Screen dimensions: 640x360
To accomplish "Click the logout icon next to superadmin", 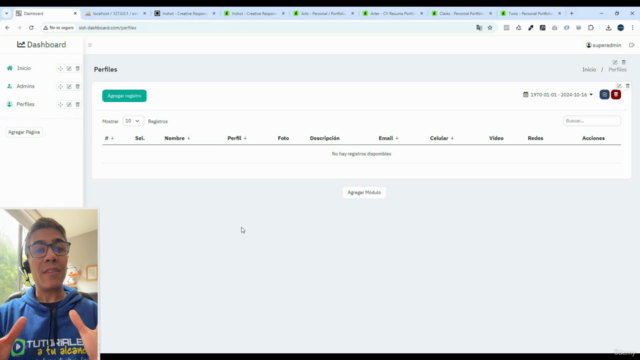I will (x=631, y=45).
